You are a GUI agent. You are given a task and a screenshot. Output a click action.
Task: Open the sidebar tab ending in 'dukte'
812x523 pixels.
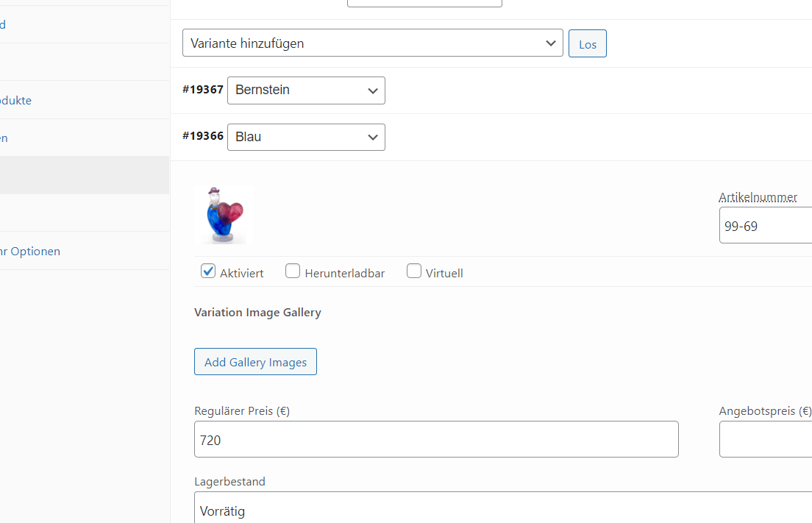click(x=15, y=101)
